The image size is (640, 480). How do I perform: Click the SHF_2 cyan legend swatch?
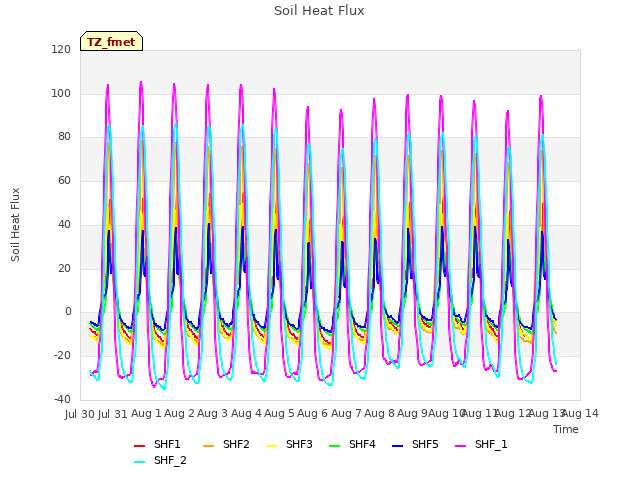pyautogui.click(x=140, y=462)
